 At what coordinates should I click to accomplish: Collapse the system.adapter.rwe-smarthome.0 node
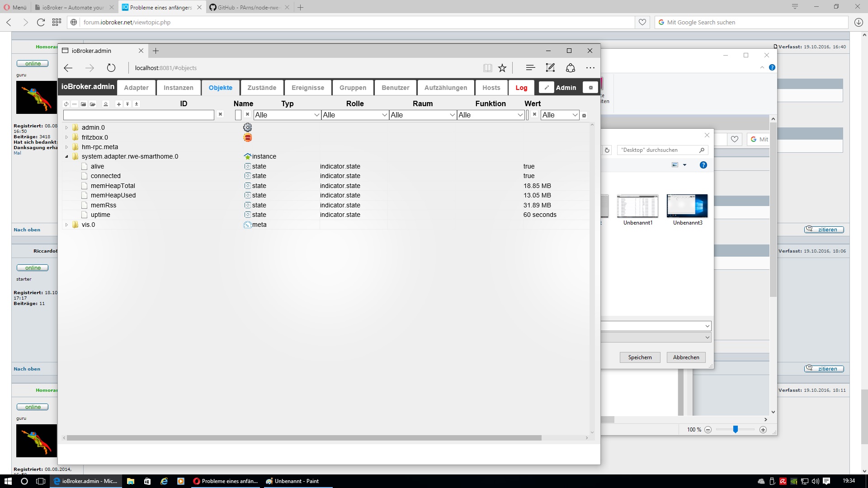coord(66,156)
